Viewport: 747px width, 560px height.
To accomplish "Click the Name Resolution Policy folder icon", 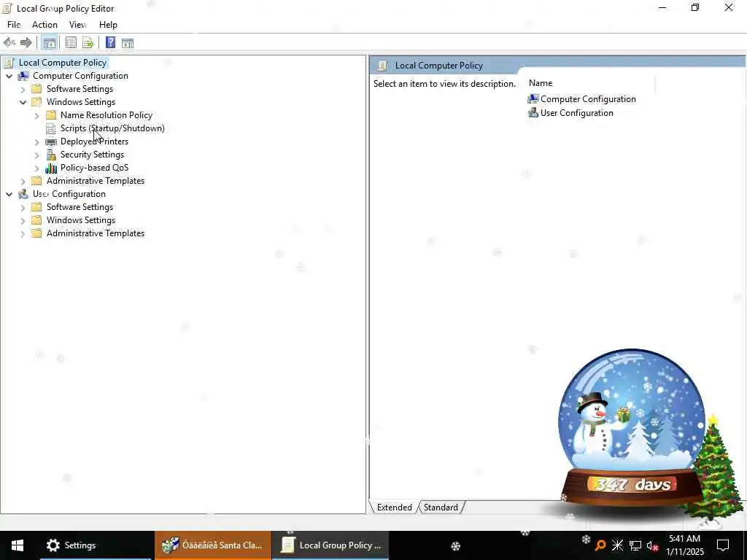I will point(51,114).
